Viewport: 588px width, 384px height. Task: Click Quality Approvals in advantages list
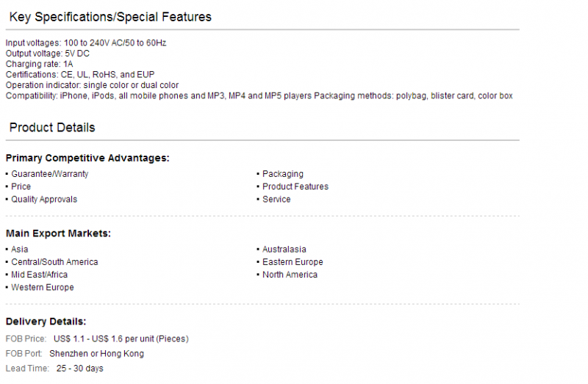click(44, 199)
